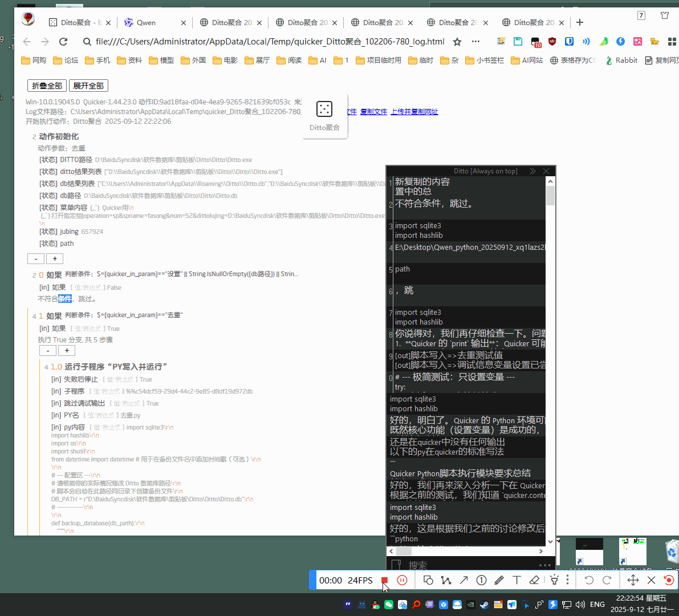
Task: Expand the True branch steps with plus
Action: 67,350
